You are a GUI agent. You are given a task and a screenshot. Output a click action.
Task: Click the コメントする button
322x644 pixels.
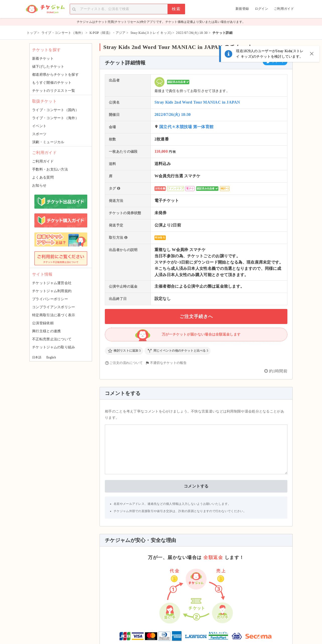coord(196,486)
